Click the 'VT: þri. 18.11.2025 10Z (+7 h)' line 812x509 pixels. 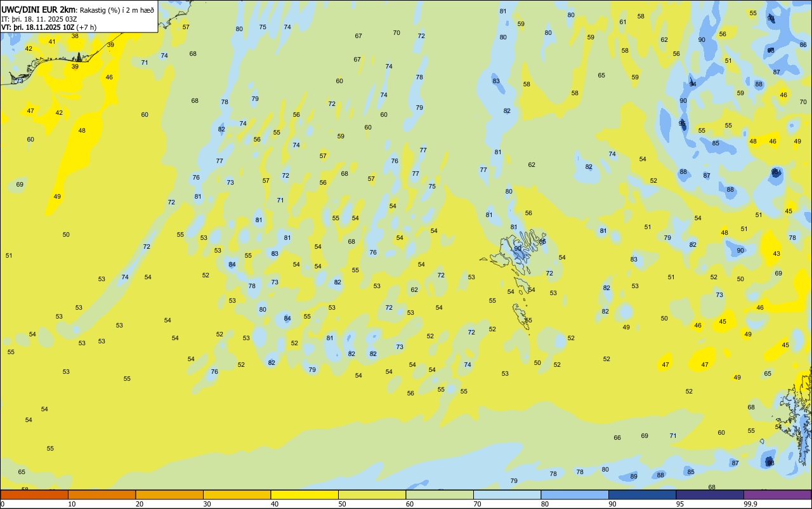click(49, 27)
